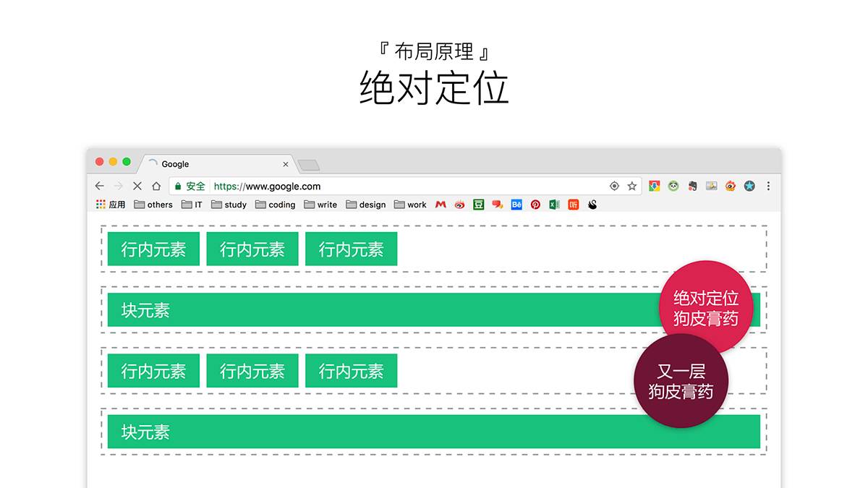Click the first 行内元素 box in top row

(x=153, y=249)
